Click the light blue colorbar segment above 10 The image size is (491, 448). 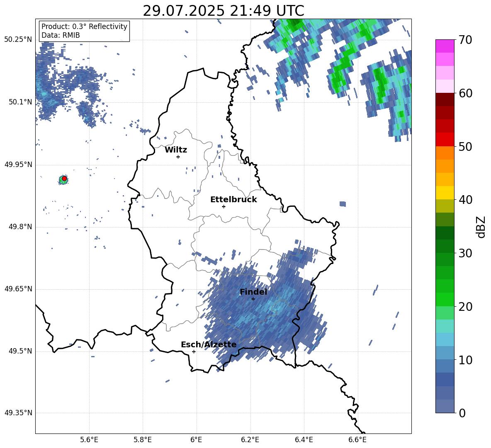445,353
